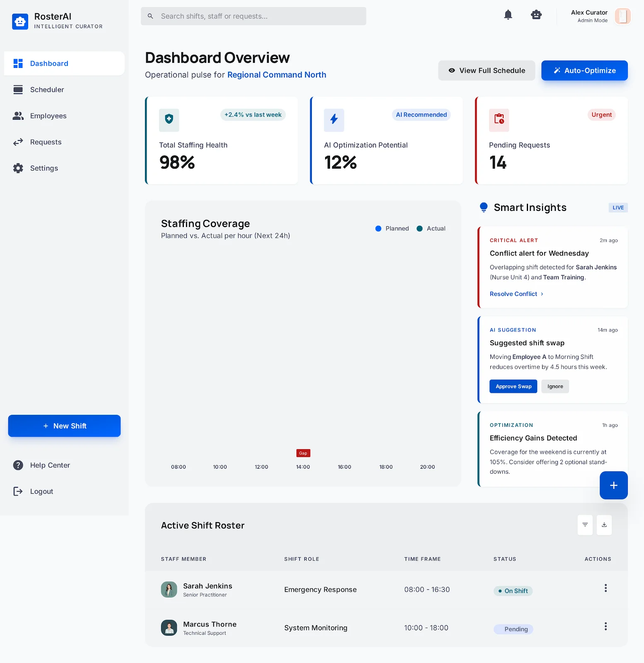This screenshot has width=644, height=663.
Task: Click the eye icon on View Full Schedule
Action: pyautogui.click(x=451, y=70)
